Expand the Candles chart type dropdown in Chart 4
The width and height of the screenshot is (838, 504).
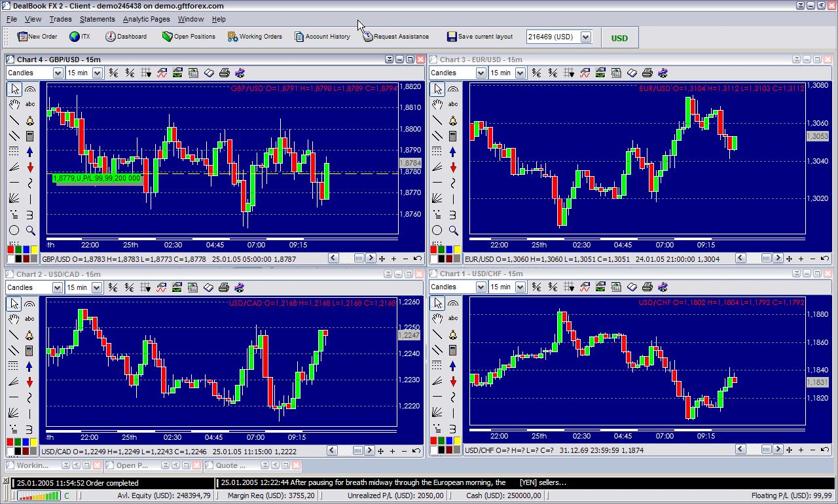click(58, 73)
